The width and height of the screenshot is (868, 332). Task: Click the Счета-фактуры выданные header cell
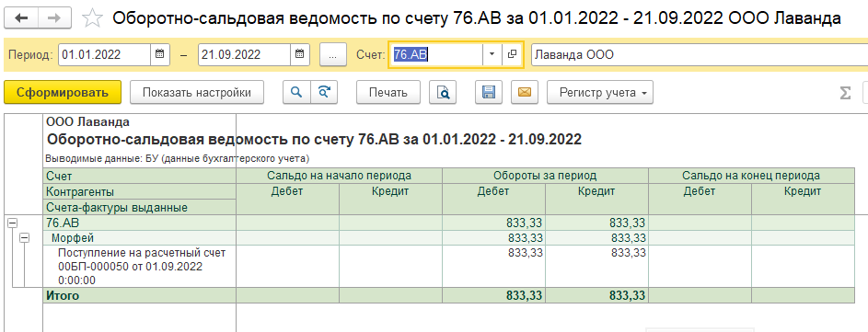coord(140,208)
